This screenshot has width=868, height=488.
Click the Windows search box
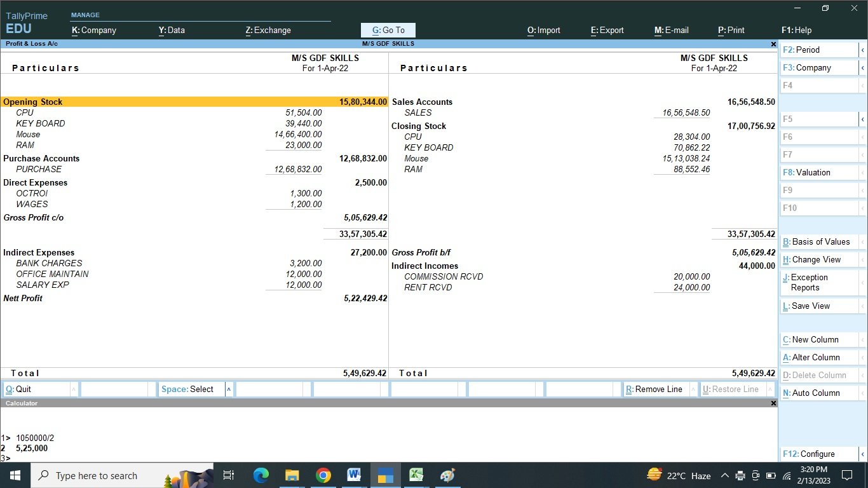[95, 475]
